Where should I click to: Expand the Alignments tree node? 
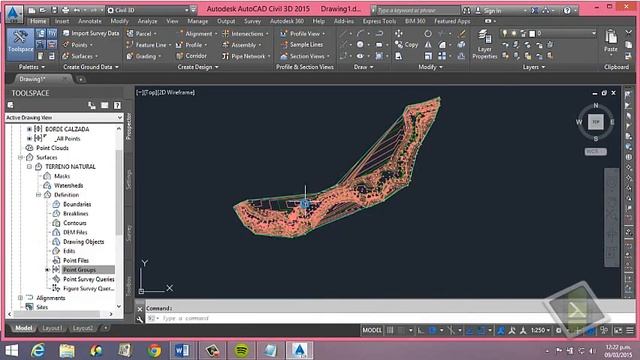(20, 298)
